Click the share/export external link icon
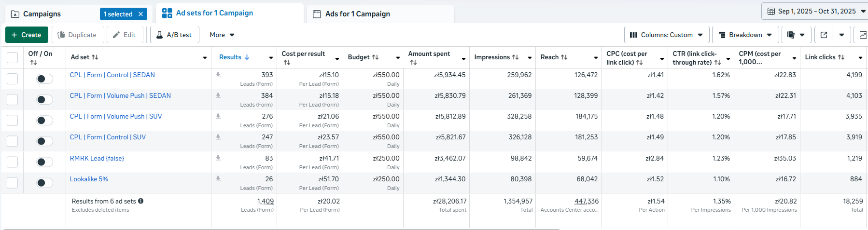Viewport: 868px width, 230px height. (824, 35)
